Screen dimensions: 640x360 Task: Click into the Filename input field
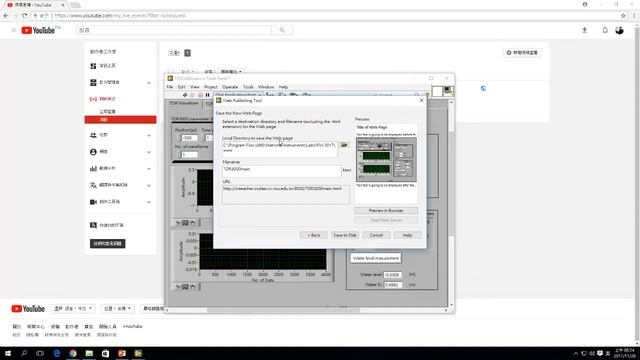pos(281,171)
